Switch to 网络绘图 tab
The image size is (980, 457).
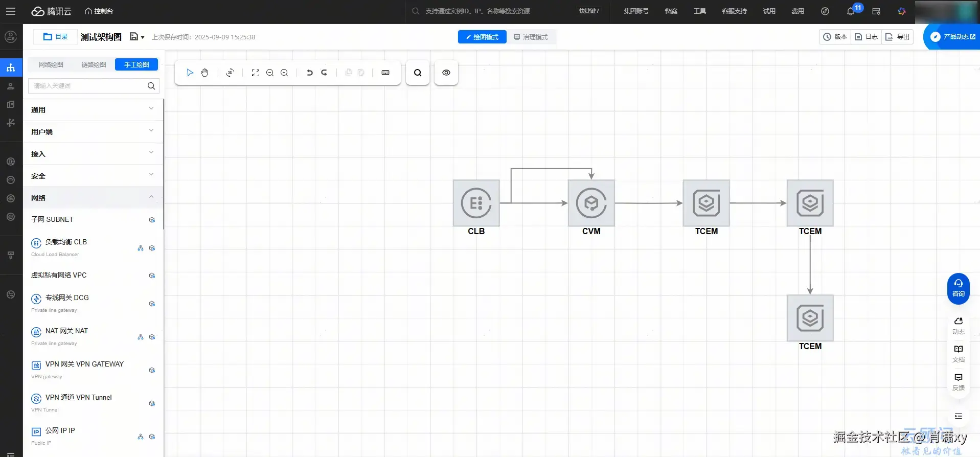[x=51, y=64]
